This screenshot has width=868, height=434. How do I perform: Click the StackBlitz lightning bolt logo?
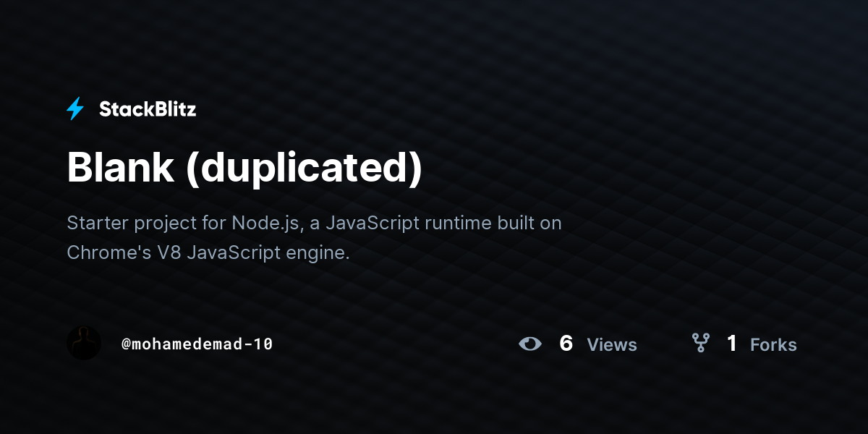pyautogui.click(x=75, y=109)
